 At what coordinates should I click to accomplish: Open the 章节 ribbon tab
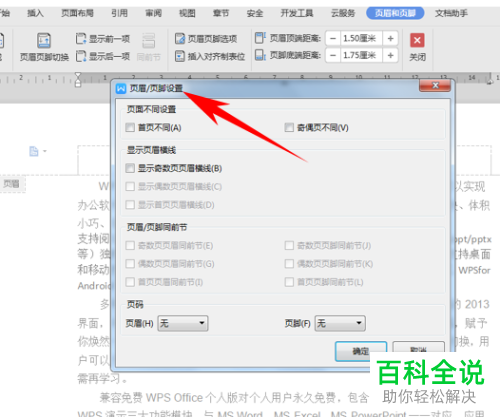(221, 13)
